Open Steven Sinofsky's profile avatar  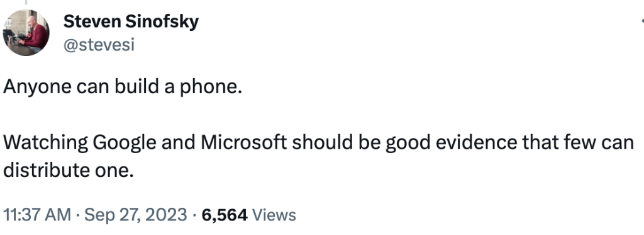tap(26, 33)
